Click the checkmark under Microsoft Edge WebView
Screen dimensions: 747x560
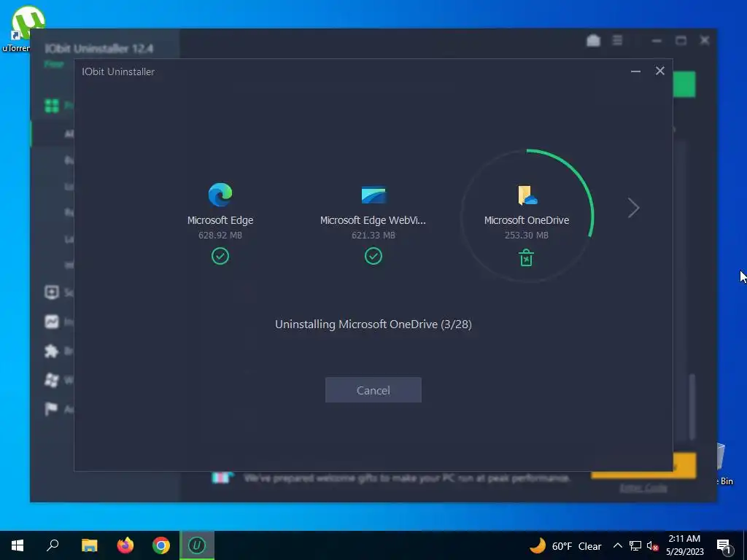pos(373,256)
